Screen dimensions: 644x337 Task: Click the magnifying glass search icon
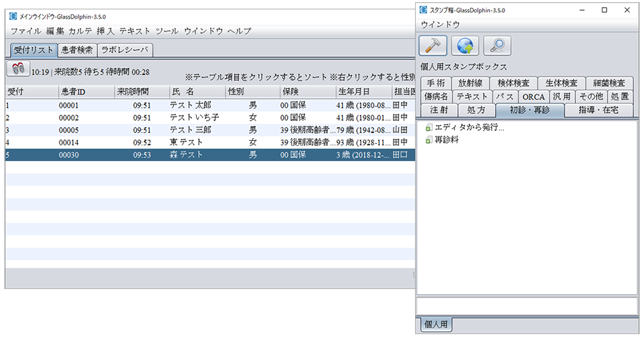pyautogui.click(x=497, y=46)
